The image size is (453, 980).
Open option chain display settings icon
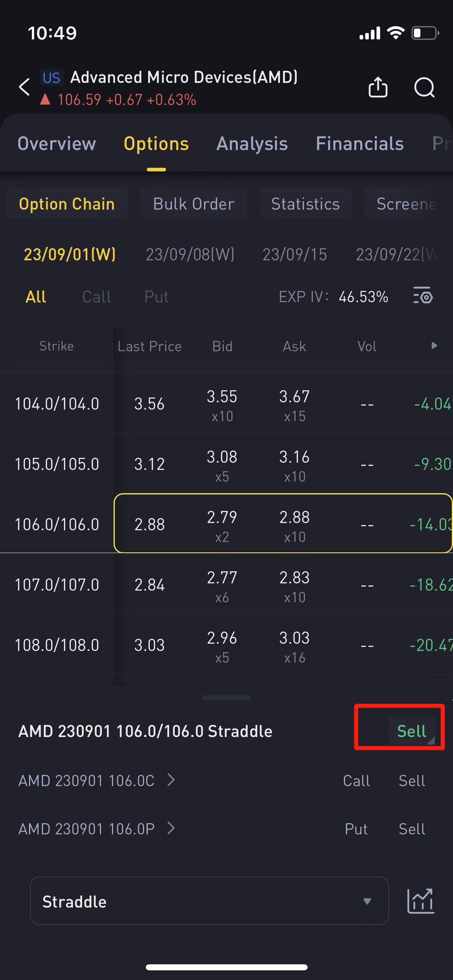(x=423, y=297)
